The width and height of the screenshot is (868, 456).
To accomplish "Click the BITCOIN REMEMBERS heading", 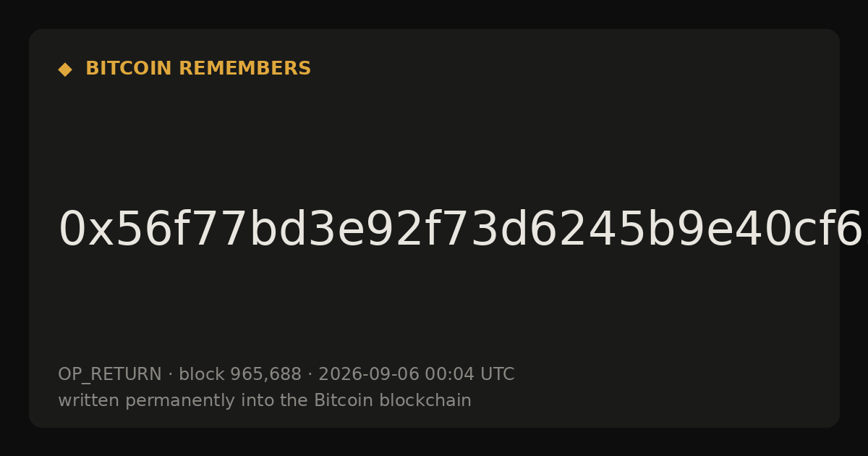I will tap(198, 69).
